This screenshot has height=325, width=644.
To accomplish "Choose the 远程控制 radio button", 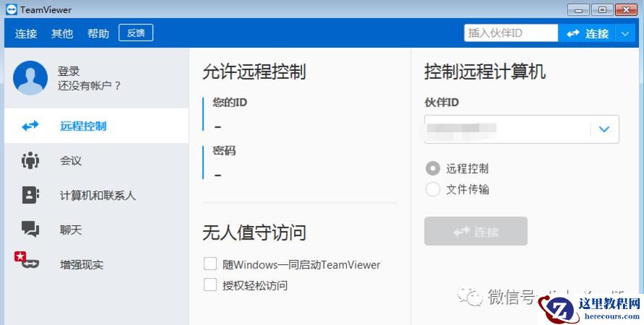I will point(432,168).
